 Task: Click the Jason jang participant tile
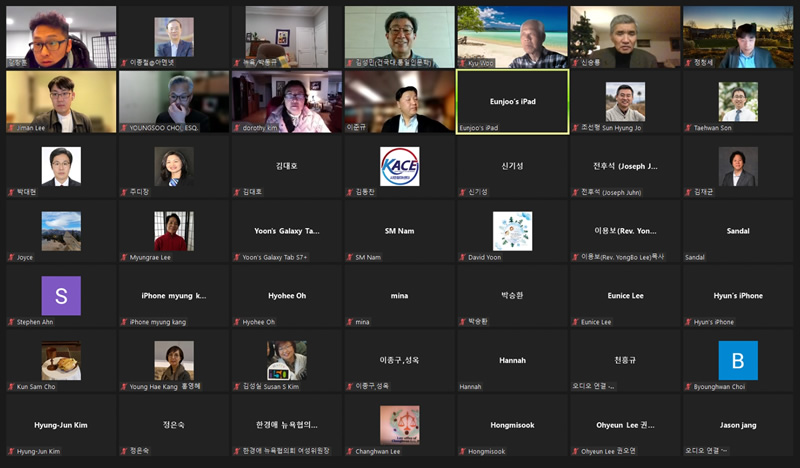[738, 426]
